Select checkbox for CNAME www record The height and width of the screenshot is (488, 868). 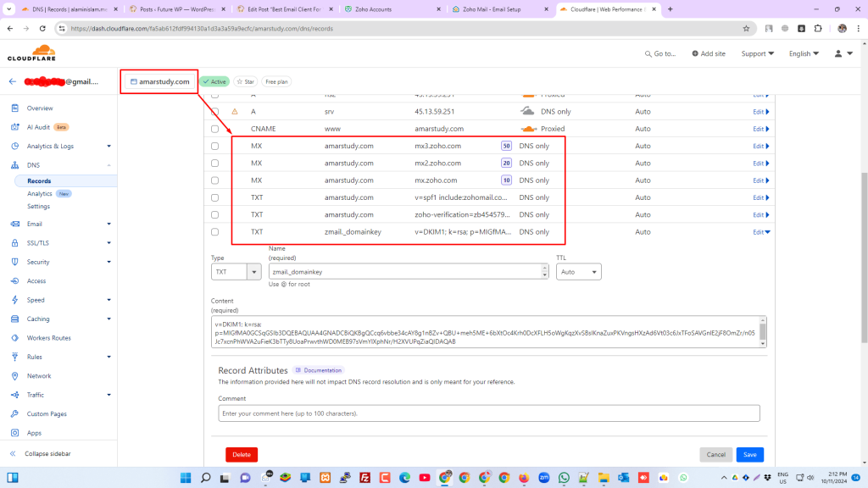214,129
